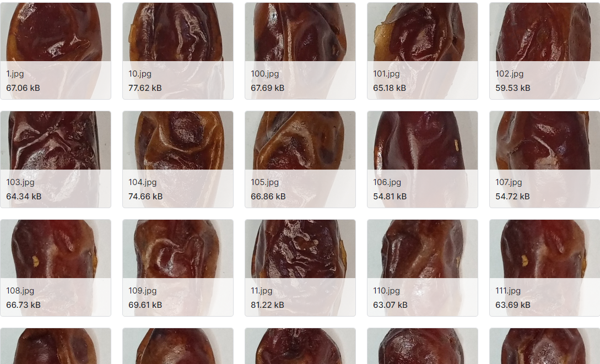This screenshot has height=364, width=600.
Task: Open the 111.jpg thumbnail
Action: point(544,268)
